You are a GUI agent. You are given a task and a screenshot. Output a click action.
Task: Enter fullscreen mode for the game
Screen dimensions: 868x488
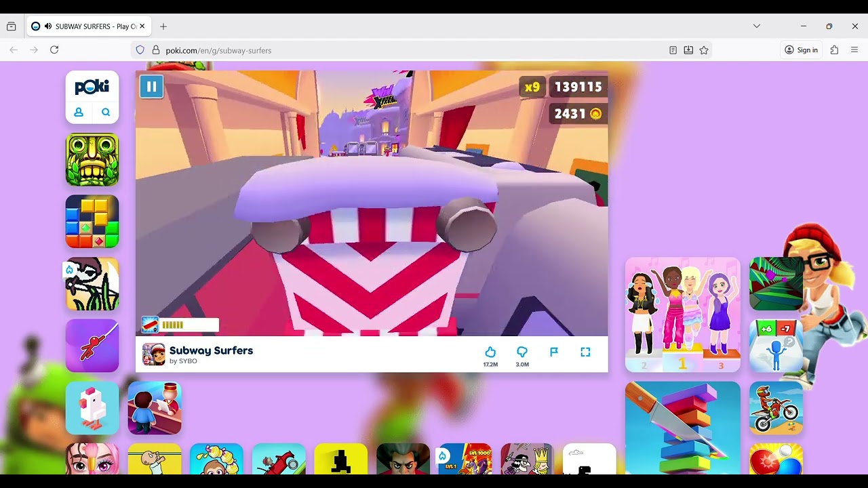tap(585, 352)
